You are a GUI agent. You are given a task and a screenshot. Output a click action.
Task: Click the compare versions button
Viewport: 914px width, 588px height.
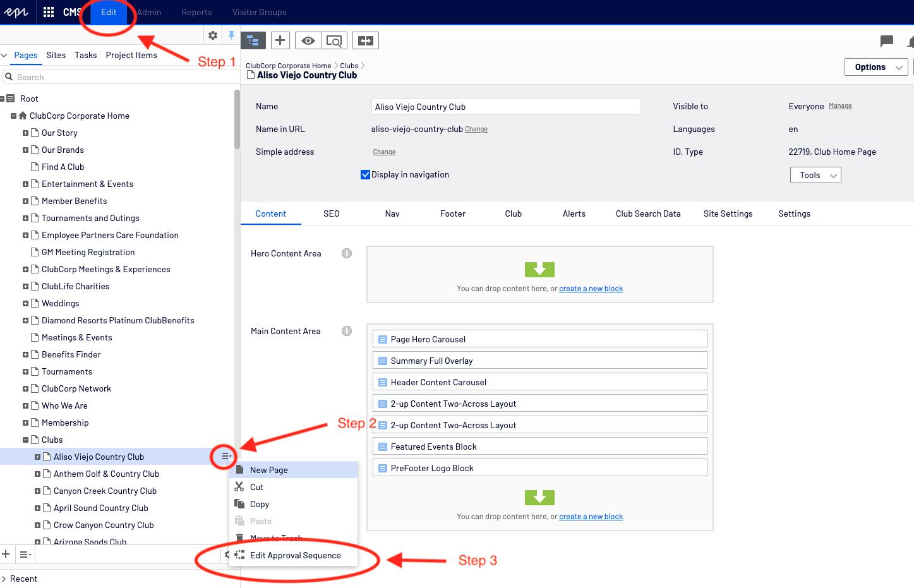pos(366,40)
